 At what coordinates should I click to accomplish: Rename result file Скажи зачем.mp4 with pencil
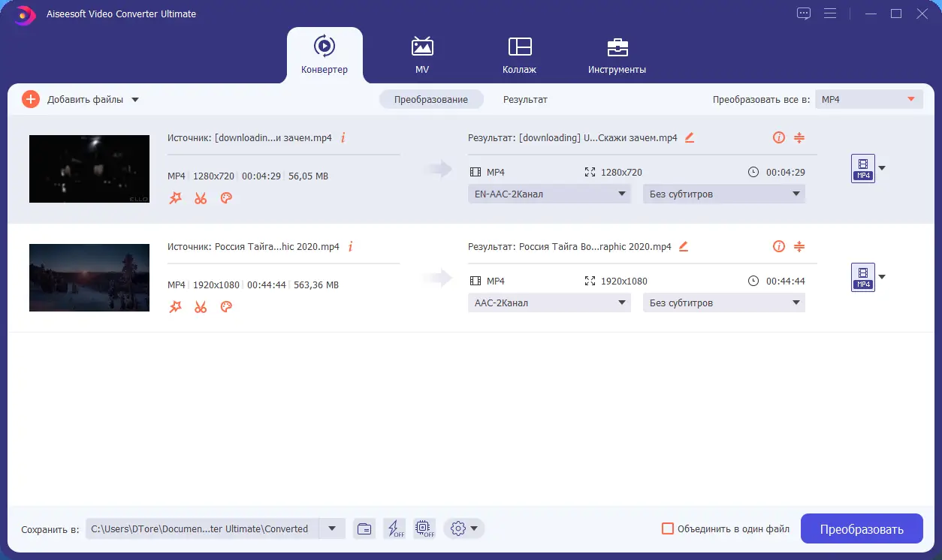pos(690,137)
